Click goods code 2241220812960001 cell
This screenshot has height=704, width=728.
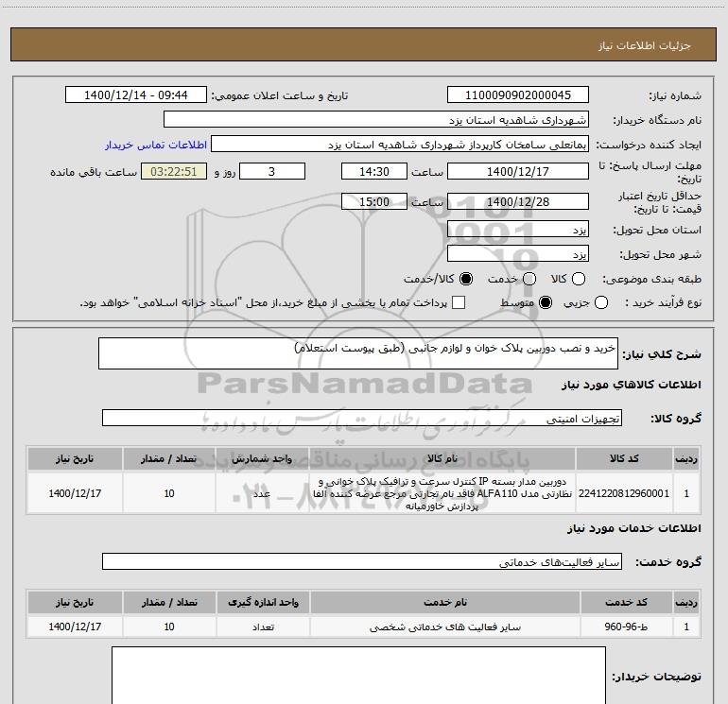pyautogui.click(x=624, y=493)
